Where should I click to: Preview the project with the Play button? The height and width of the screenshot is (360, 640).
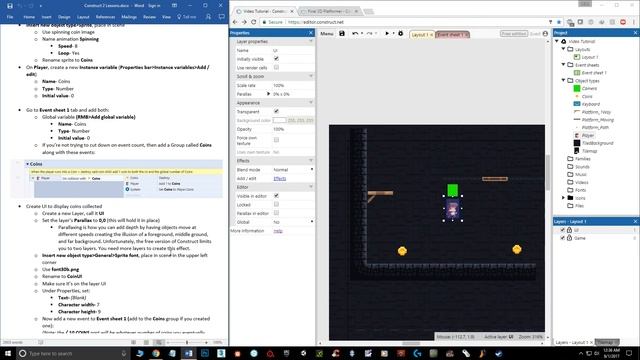coord(387,33)
